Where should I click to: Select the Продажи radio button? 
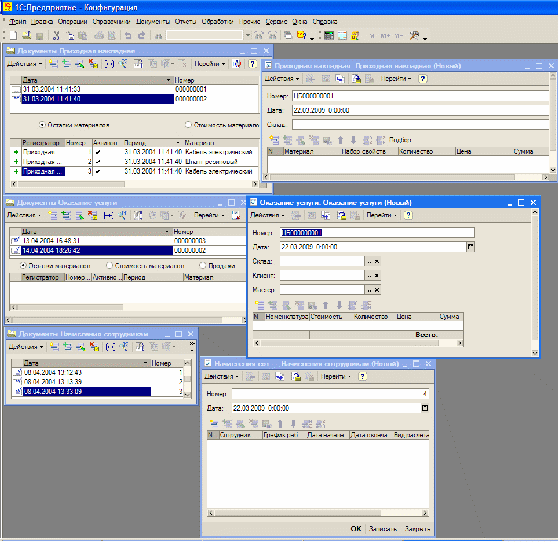point(202,266)
